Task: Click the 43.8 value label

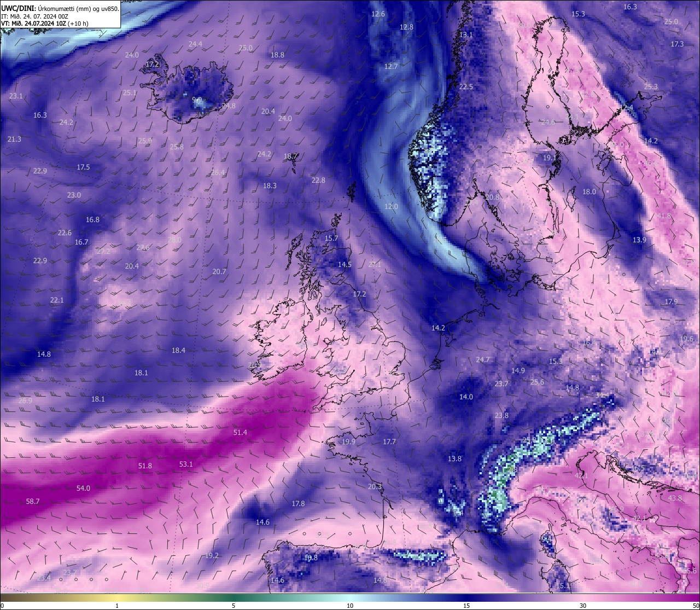Action: (675, 498)
